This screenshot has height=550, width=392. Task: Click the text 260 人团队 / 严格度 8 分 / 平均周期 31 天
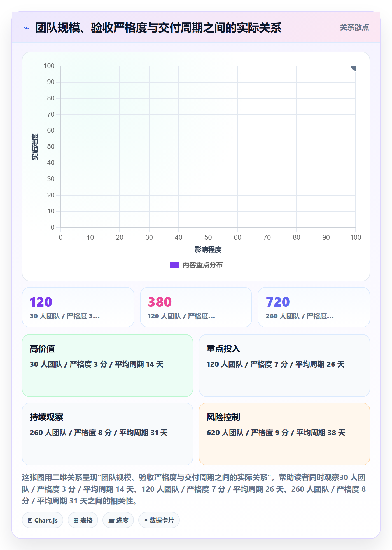click(x=99, y=433)
